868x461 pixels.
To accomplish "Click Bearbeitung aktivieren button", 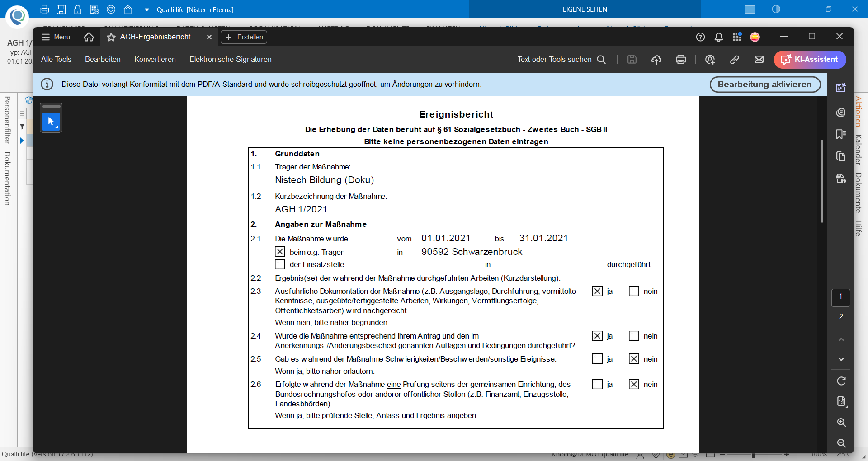I will (765, 84).
